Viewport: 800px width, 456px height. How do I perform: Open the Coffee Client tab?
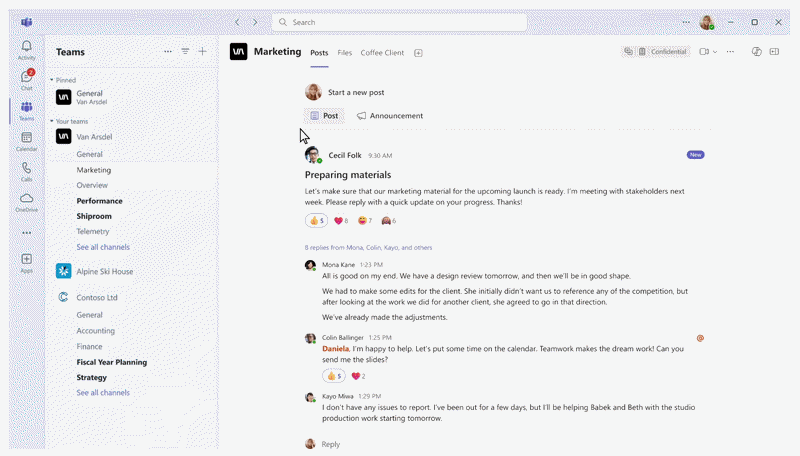coord(382,53)
